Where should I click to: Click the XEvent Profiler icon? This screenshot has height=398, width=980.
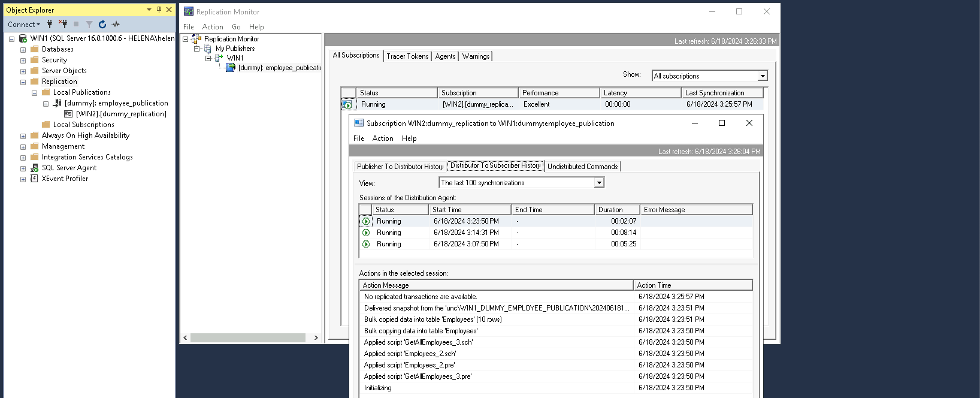(x=35, y=179)
